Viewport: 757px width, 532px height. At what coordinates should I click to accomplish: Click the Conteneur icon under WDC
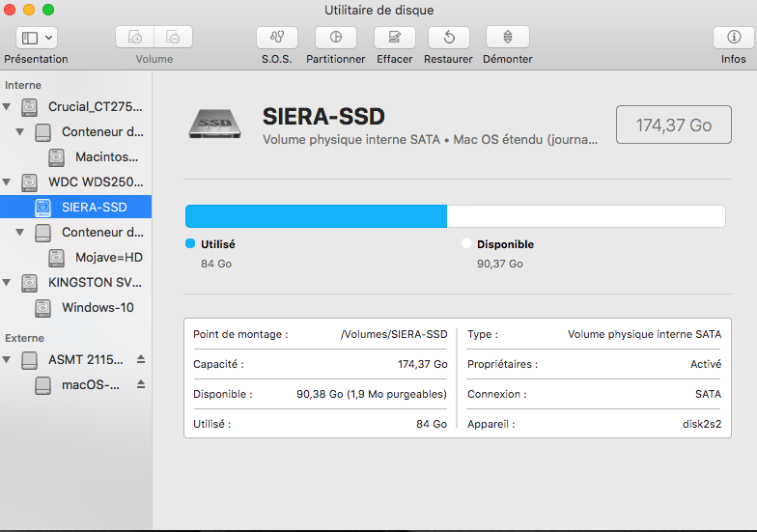pos(42,233)
